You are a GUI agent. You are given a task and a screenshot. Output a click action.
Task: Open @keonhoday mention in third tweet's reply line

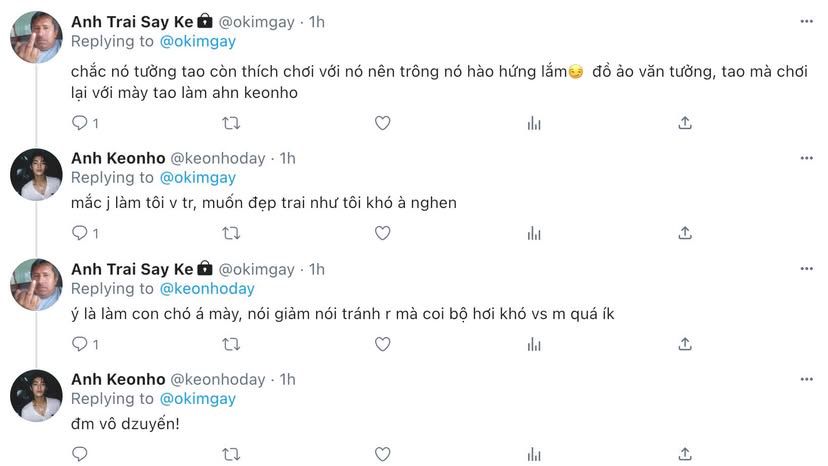click(207, 288)
